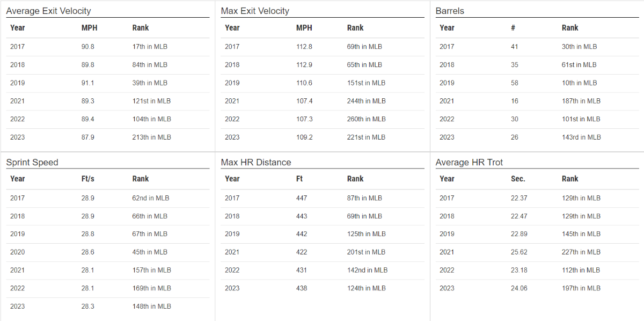Click the Ft header in Max HR Distance

pos(300,179)
